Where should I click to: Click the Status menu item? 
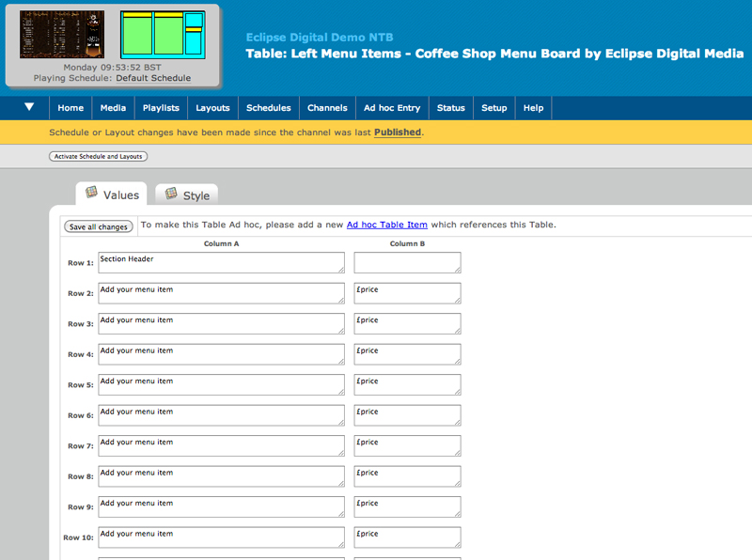tap(451, 108)
